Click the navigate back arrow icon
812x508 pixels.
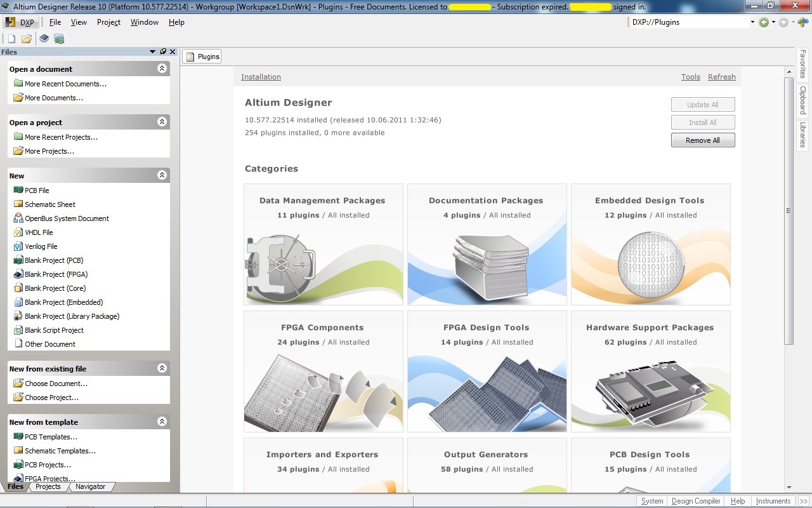764,22
